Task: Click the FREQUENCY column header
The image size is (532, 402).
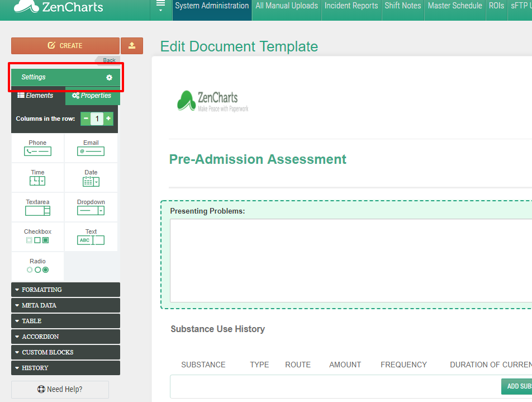Action: 403,365
